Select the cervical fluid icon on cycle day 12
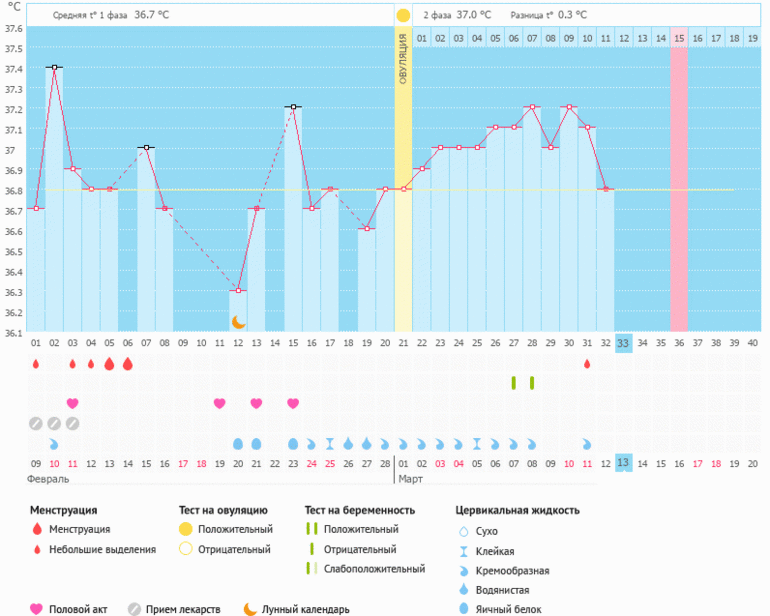The height and width of the screenshot is (616, 770). 238,443
